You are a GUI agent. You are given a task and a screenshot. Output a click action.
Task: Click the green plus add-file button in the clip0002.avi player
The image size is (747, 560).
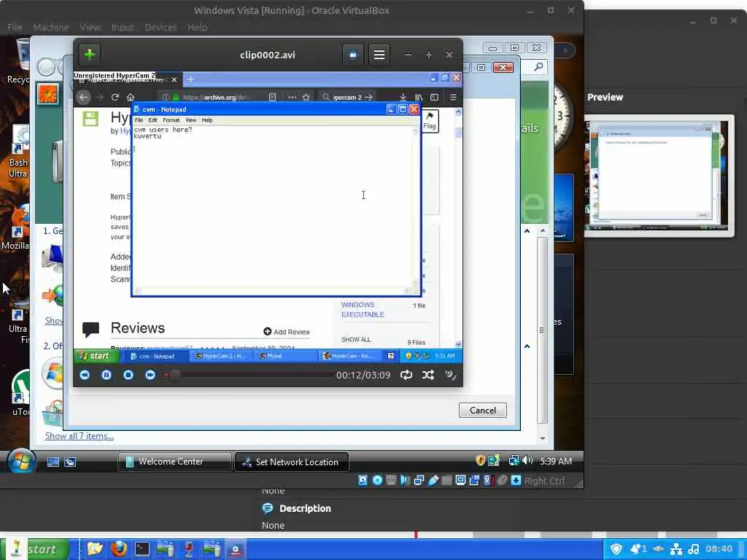coord(90,54)
